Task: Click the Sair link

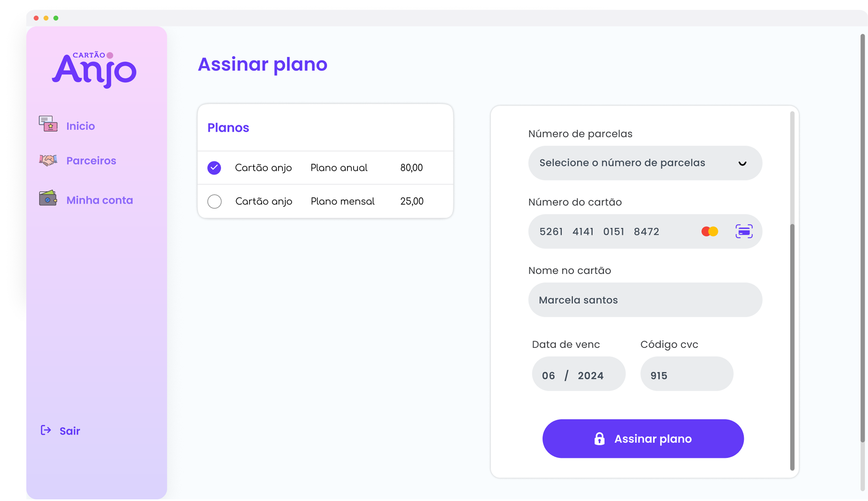Action: [x=70, y=431]
